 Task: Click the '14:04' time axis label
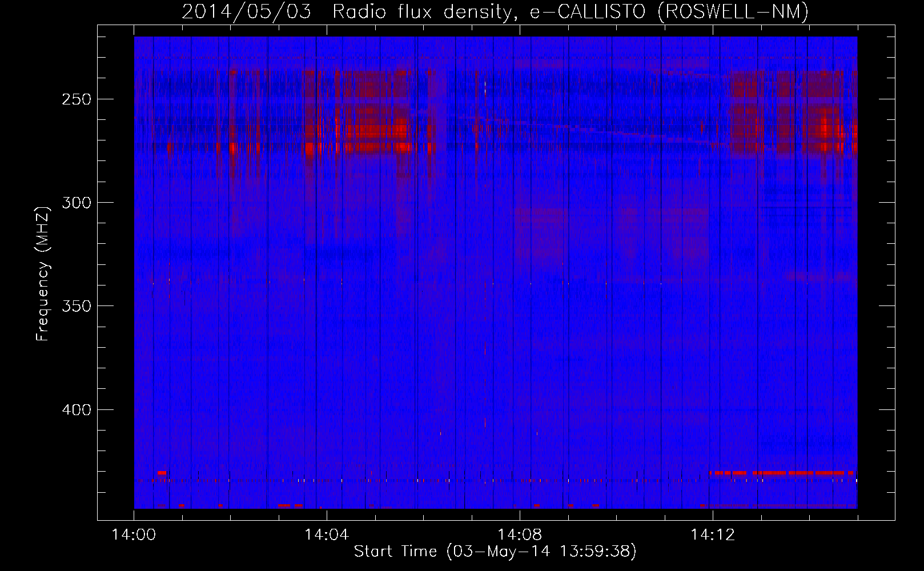327,535
